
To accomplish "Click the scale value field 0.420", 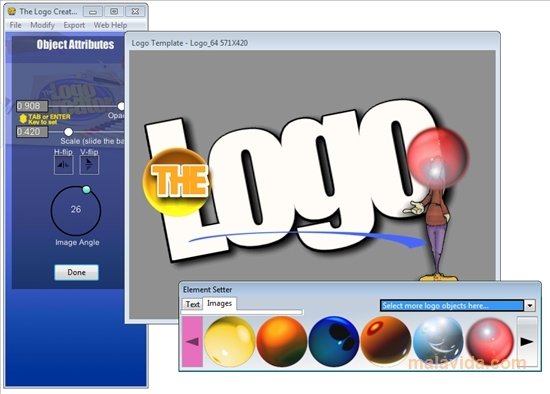I will point(32,132).
